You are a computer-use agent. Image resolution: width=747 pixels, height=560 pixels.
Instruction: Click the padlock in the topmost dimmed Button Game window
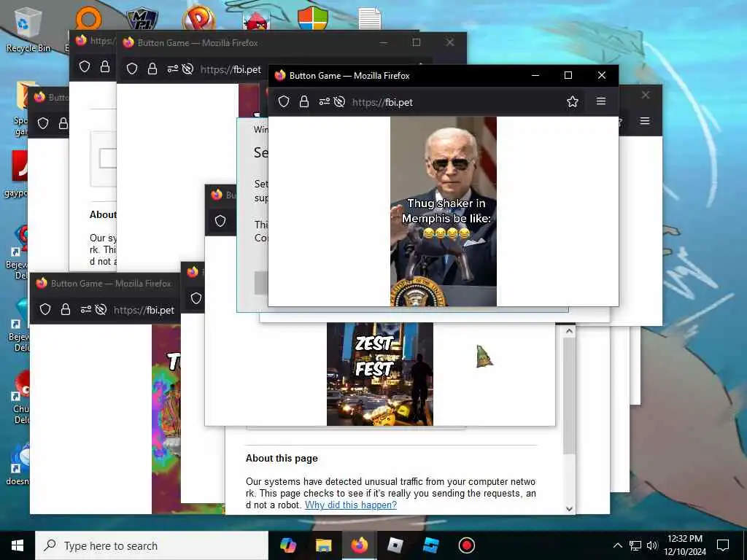(152, 69)
